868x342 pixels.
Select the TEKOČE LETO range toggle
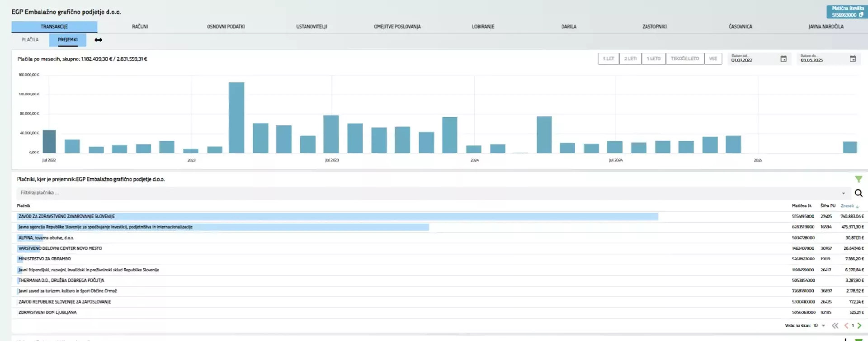pos(684,59)
